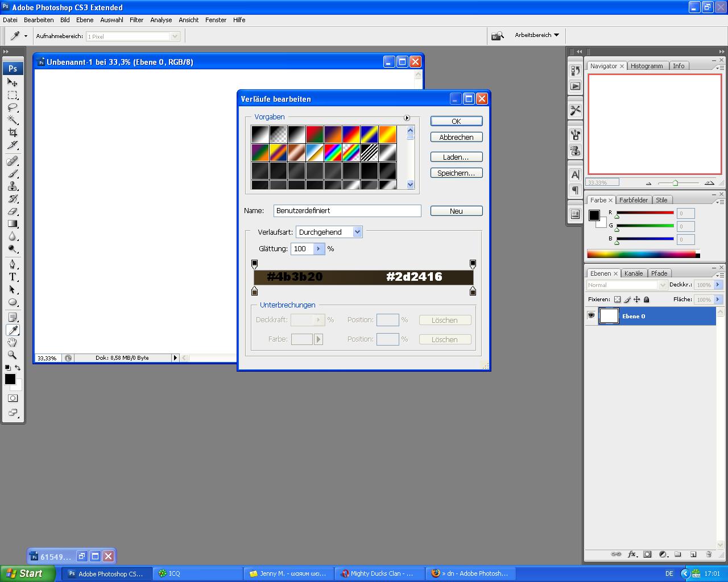
Task: Toggle lock transparent pixels for layer
Action: 618,300
